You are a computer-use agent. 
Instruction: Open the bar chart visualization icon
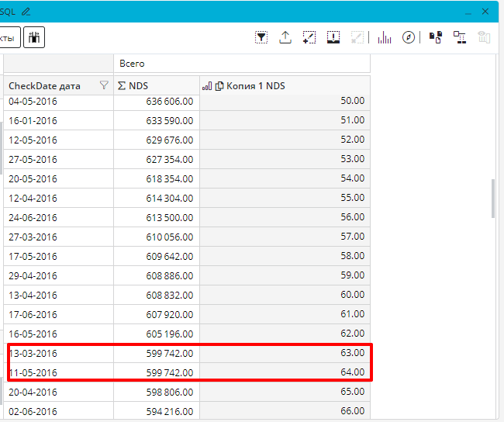(385, 37)
